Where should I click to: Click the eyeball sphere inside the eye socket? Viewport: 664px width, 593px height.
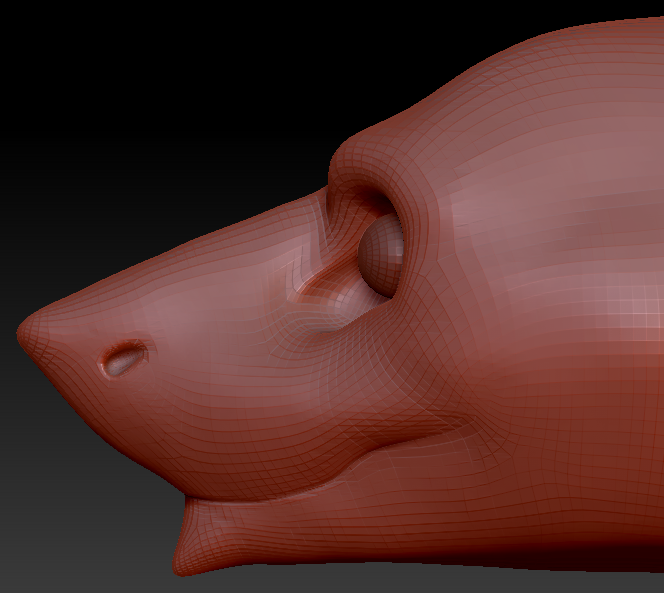pyautogui.click(x=380, y=254)
